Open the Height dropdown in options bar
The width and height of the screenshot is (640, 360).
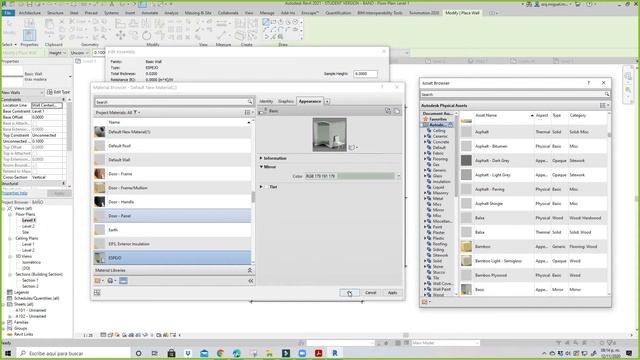click(x=58, y=53)
